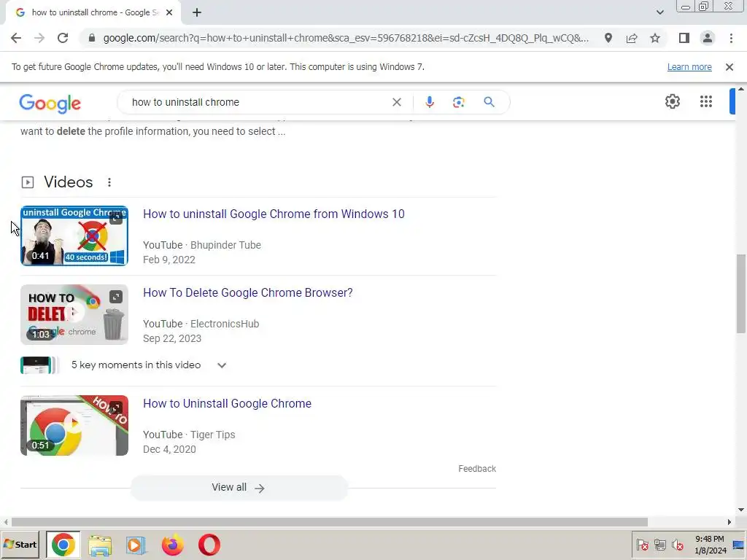Open 'How to Uninstall Google Chrome' Tiger Tips link
The height and width of the screenshot is (560, 747).
[228, 404]
